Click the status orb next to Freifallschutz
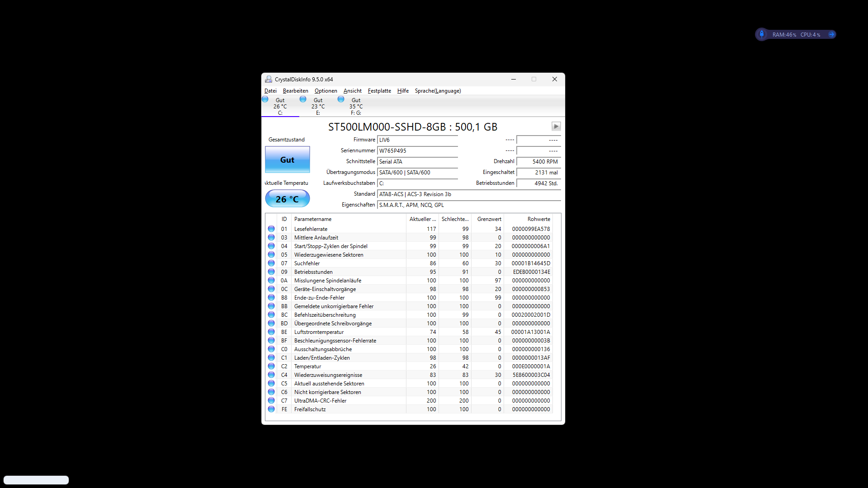868x488 pixels. (x=271, y=409)
